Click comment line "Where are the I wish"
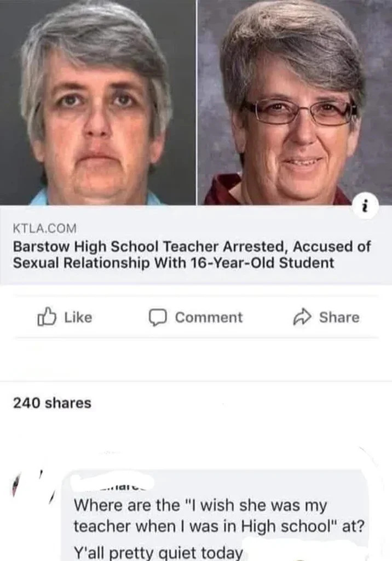Screen dimensions: 392x561 pyautogui.click(x=200, y=506)
